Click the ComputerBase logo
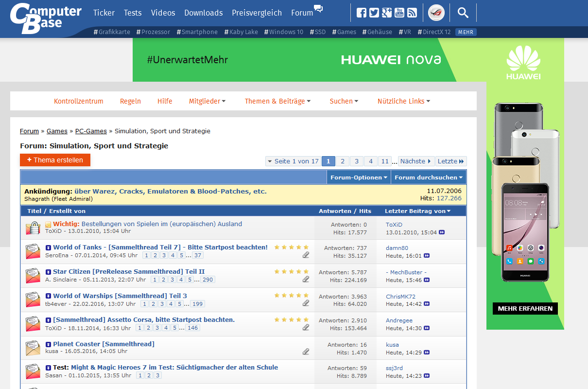 click(x=45, y=18)
